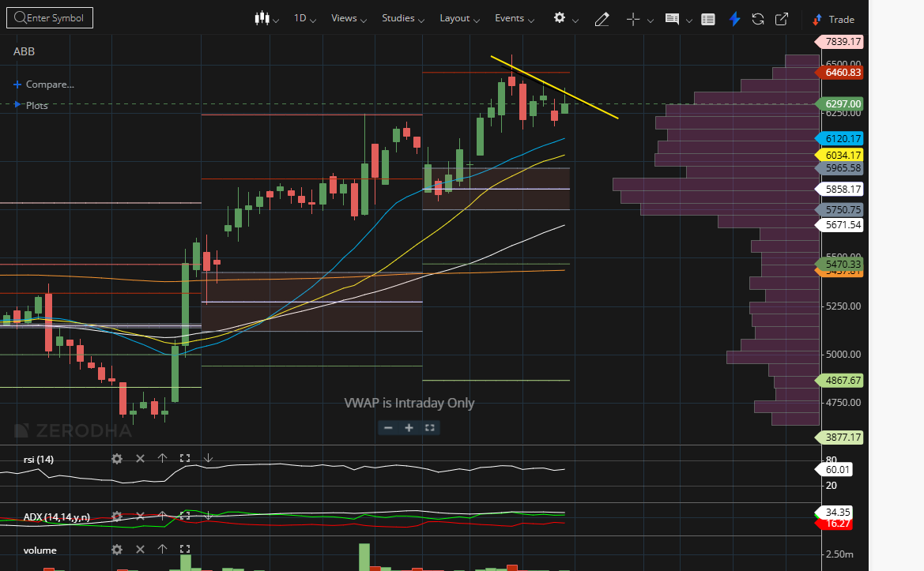Open chart settings gear in toolbar

tap(560, 17)
